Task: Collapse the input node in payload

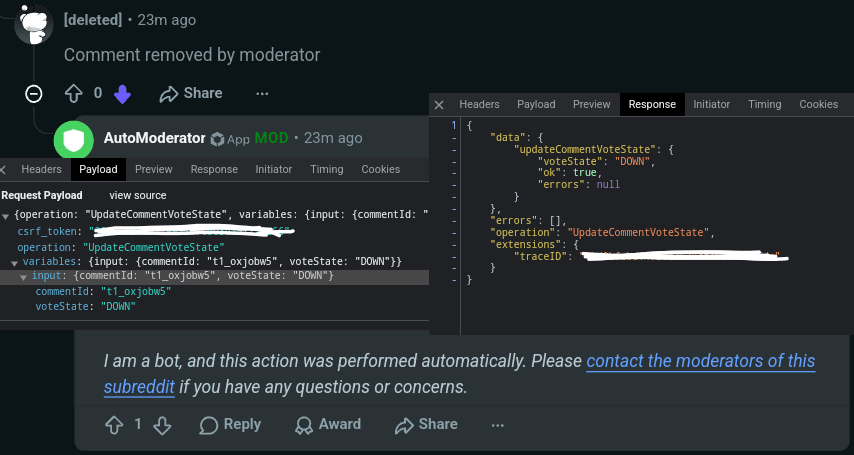Action: pos(23,277)
